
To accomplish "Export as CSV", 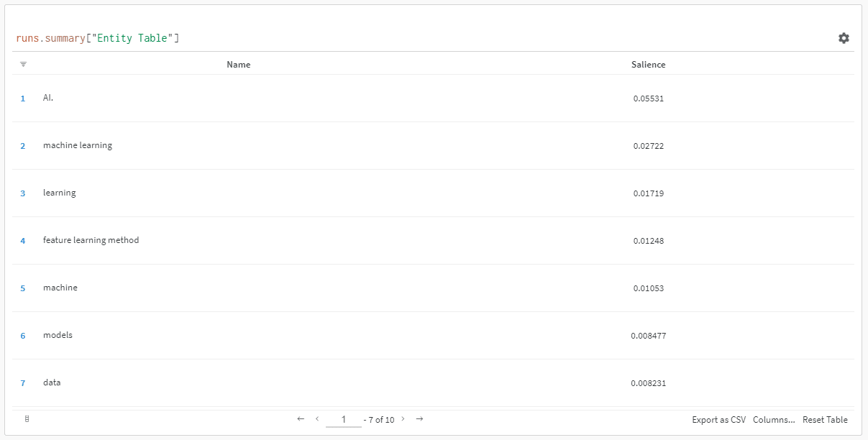I will 718,420.
